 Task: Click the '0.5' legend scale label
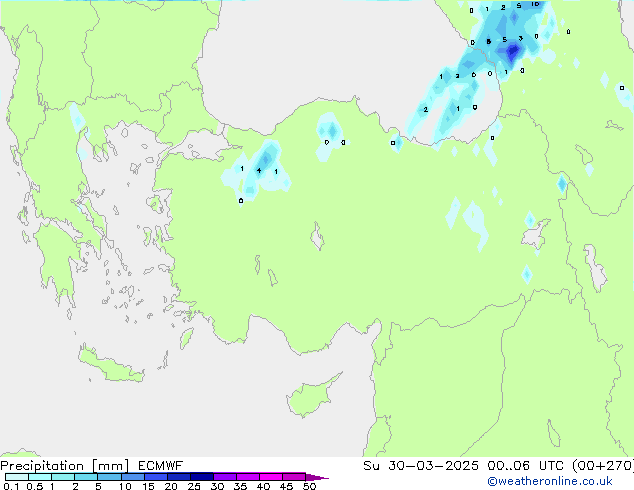click(34, 486)
